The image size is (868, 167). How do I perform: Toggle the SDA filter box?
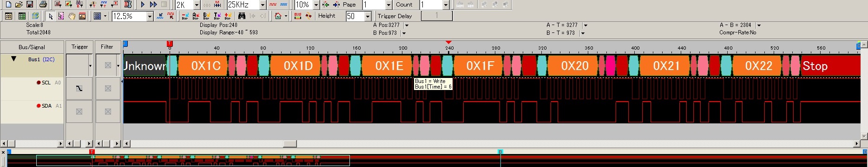[x=108, y=112]
